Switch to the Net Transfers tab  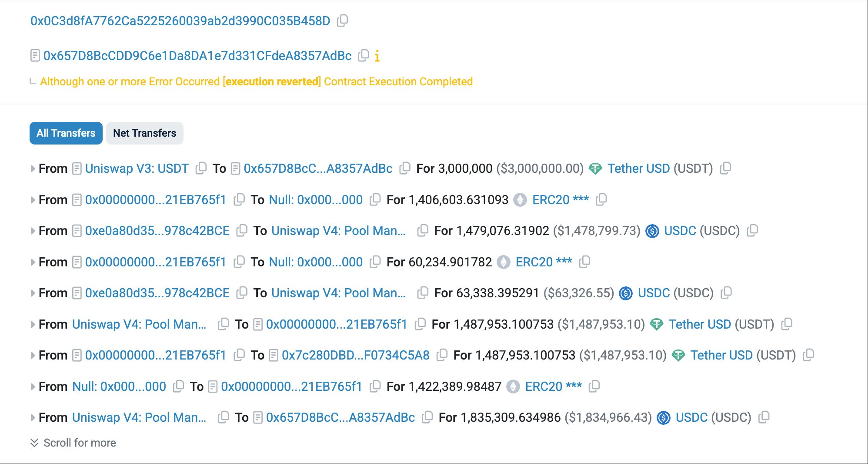tap(144, 133)
